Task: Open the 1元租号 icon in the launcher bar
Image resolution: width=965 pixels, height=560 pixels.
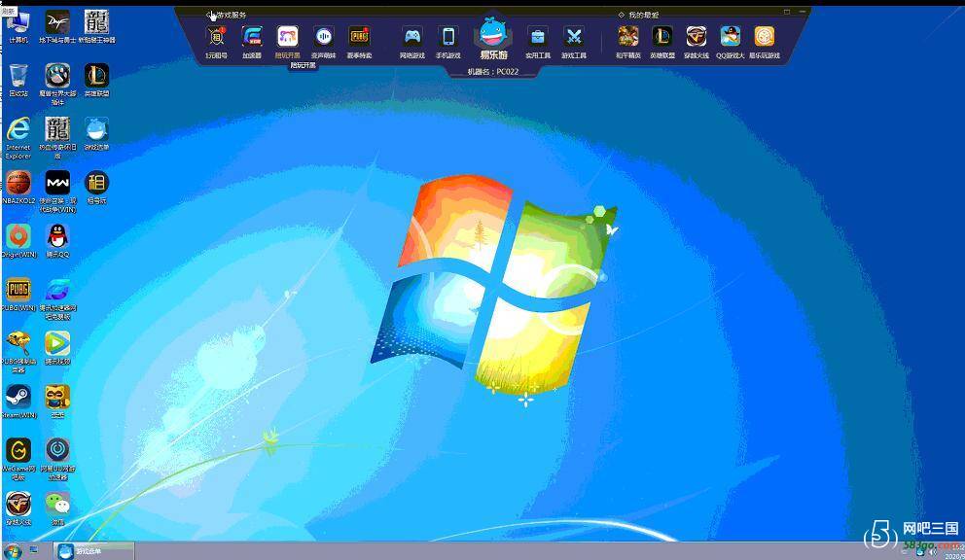Action: click(216, 37)
